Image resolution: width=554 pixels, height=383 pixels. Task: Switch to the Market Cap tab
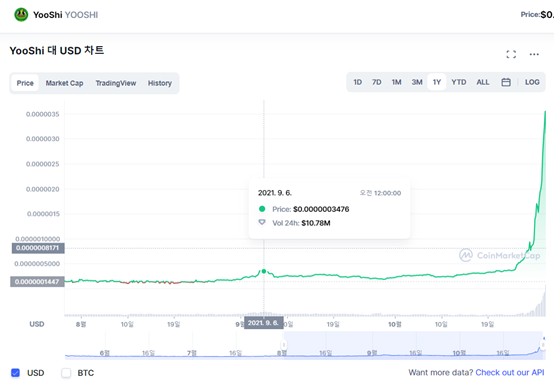click(64, 83)
